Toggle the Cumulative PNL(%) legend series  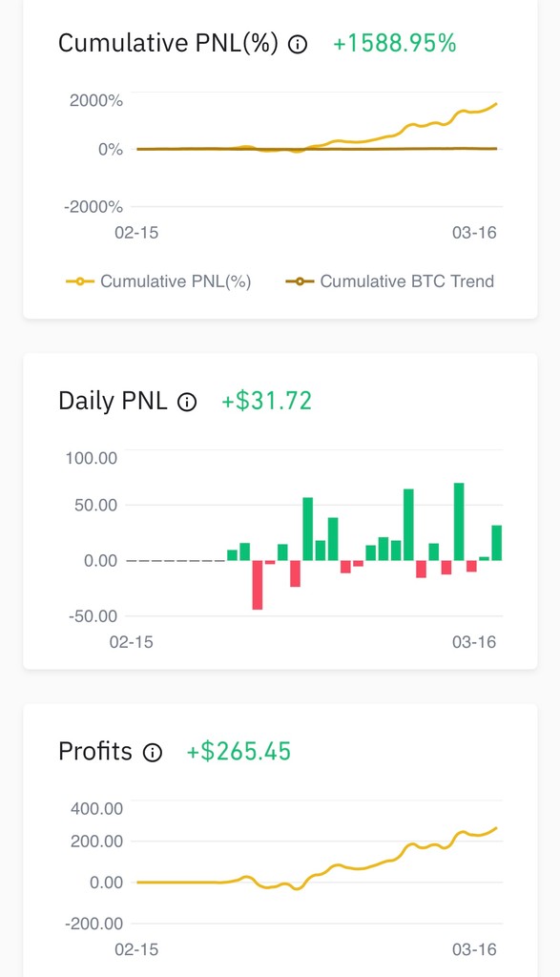click(x=158, y=281)
